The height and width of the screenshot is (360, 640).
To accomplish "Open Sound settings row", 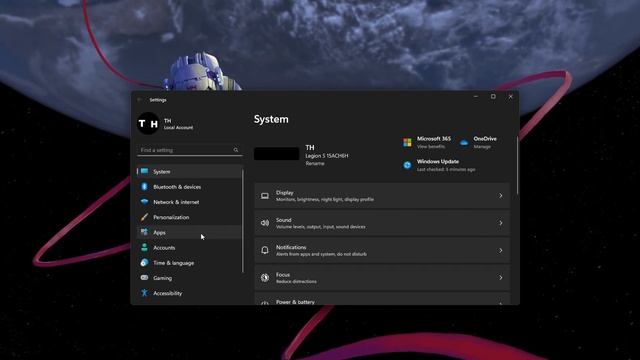I will click(382, 223).
